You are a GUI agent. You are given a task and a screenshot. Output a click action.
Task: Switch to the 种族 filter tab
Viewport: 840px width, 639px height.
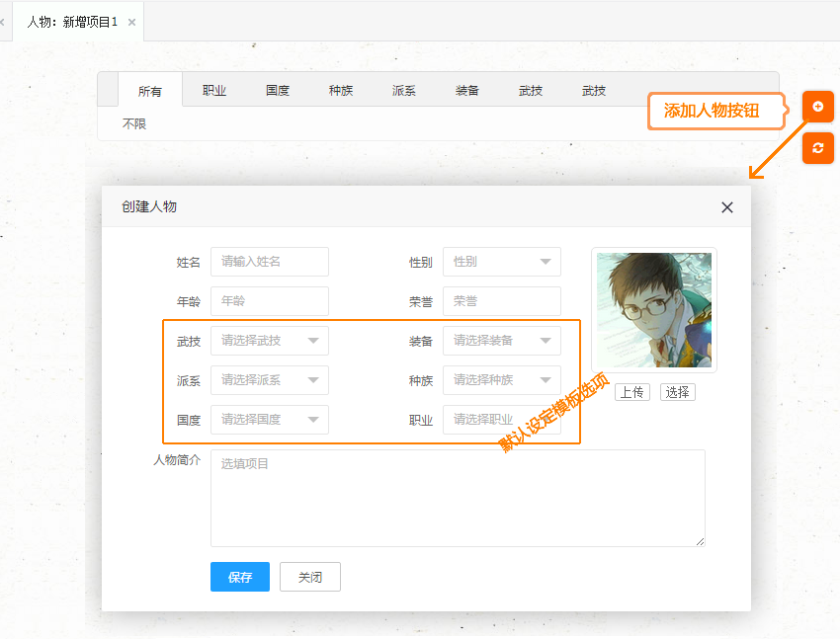coord(341,91)
